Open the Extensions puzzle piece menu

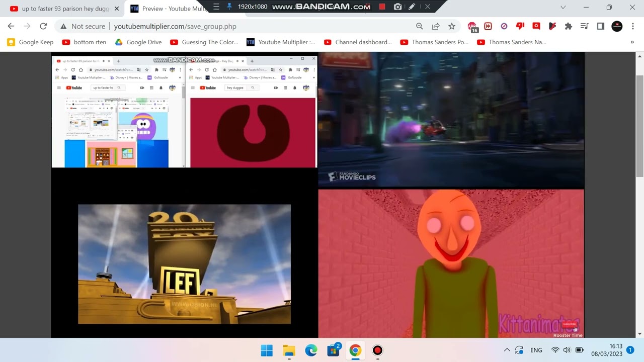pyautogui.click(x=569, y=26)
